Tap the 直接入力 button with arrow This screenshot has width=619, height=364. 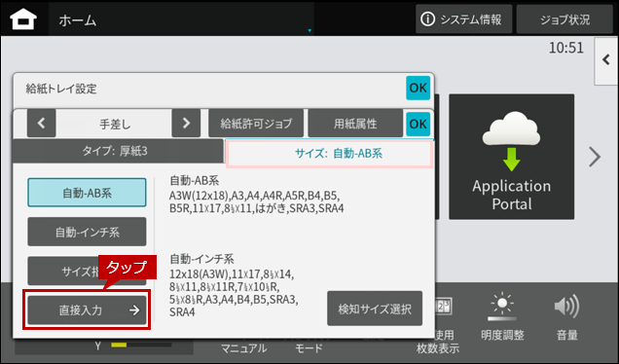click(87, 309)
